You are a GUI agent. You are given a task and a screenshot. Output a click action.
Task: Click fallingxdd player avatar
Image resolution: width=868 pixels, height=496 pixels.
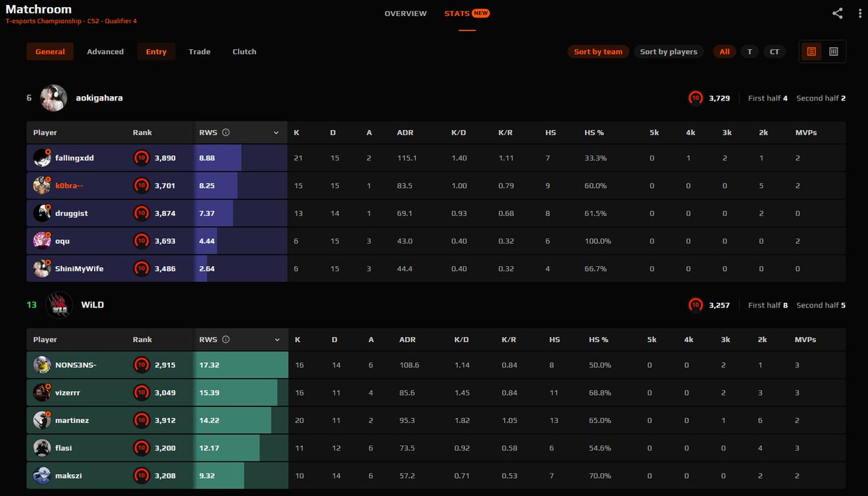[x=41, y=158]
